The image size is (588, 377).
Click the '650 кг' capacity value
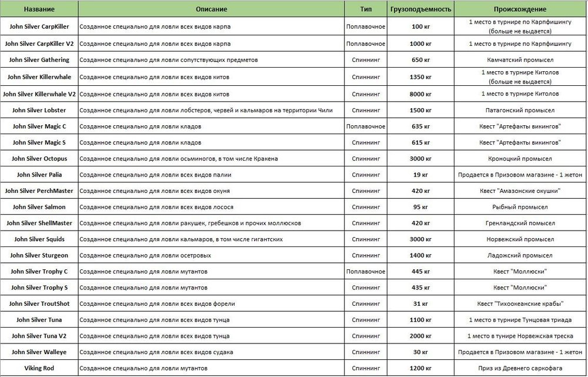pyautogui.click(x=420, y=60)
